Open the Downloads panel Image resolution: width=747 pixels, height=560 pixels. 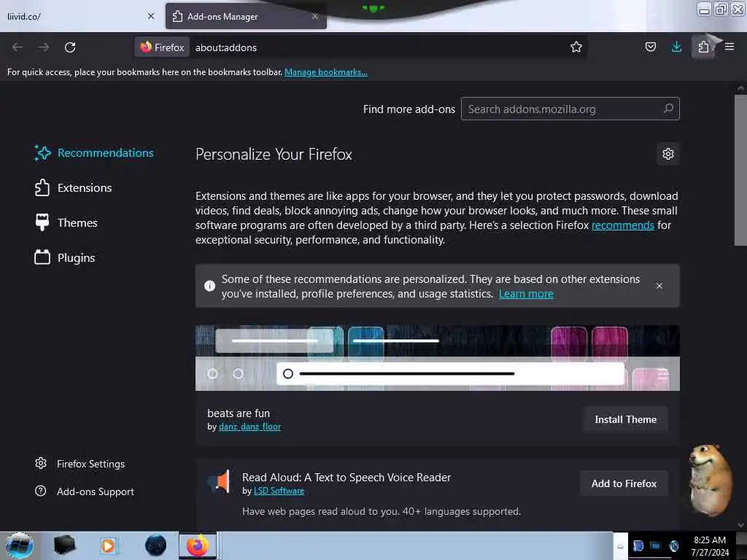coord(676,47)
